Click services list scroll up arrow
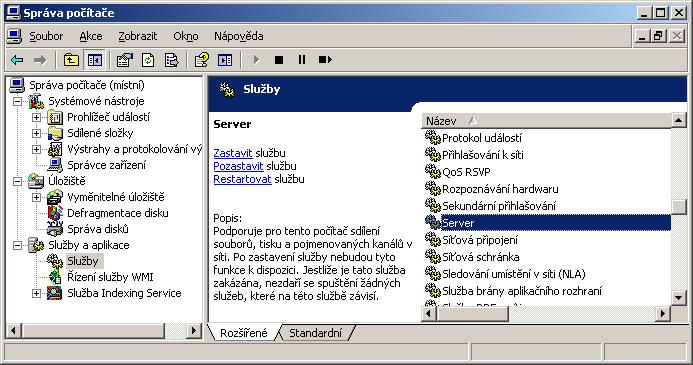Screen dimensions: 693x365 pyautogui.click(x=679, y=120)
